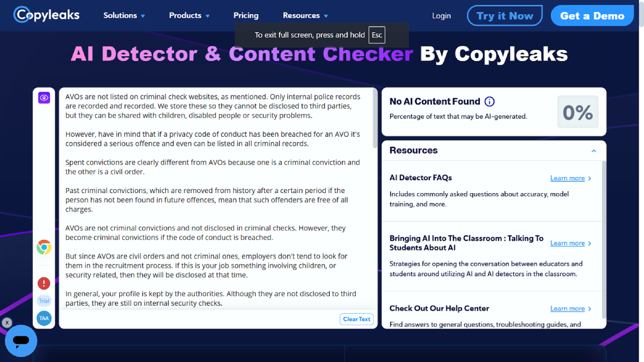Click the purple eye icon in sidebar
Image resolution: width=644 pixels, height=362 pixels.
44,98
